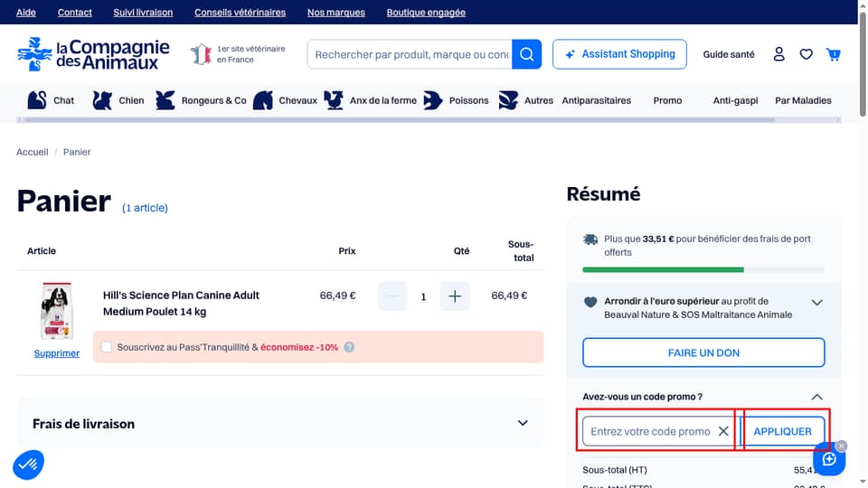The image size is (868, 488).
Task: Open the chat assistant floating button
Action: pos(829,459)
